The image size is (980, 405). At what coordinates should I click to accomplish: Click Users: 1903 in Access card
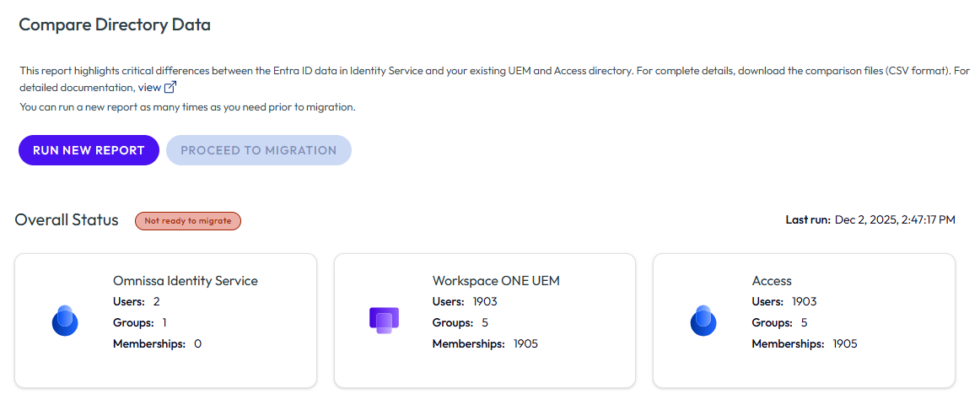[x=784, y=301]
